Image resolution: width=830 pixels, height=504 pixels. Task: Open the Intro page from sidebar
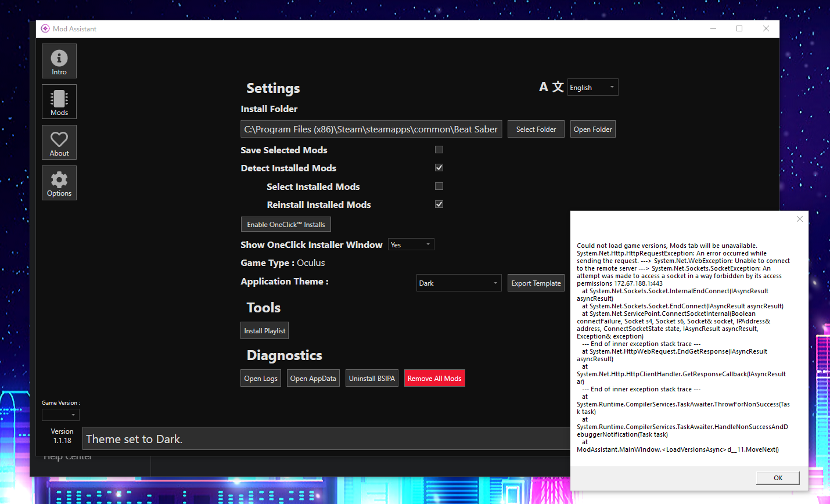[59, 61]
